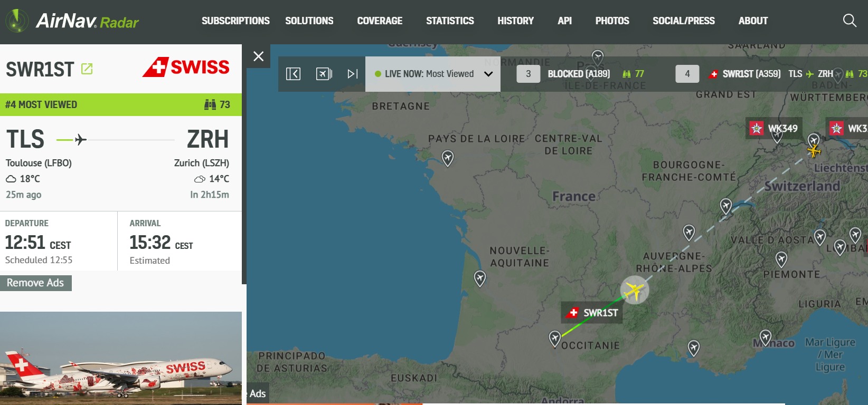
Task: Click the airport pin above Auvergne-Rhône-Alpes label
Action: pyautogui.click(x=689, y=232)
